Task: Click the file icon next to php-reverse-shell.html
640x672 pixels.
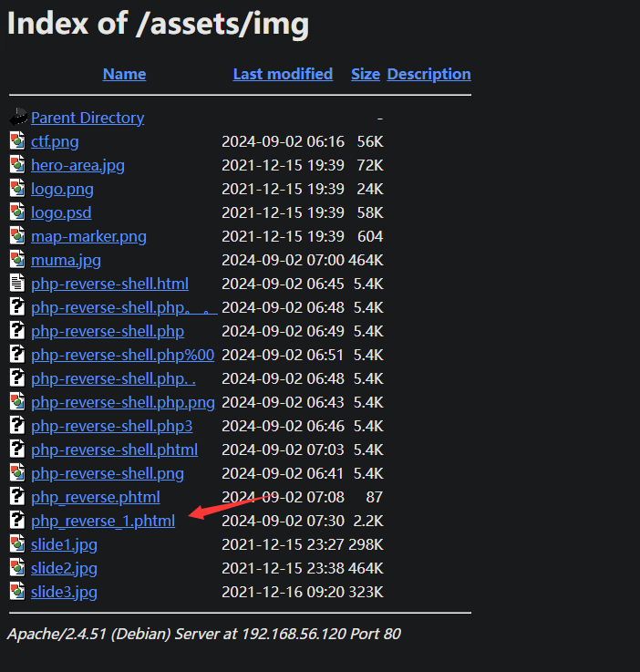Action: click(x=18, y=284)
